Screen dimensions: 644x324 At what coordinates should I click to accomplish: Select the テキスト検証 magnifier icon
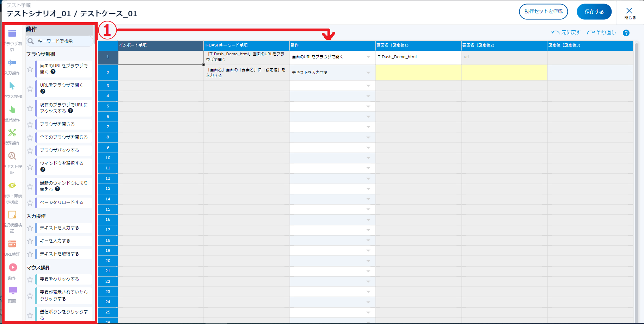click(12, 156)
